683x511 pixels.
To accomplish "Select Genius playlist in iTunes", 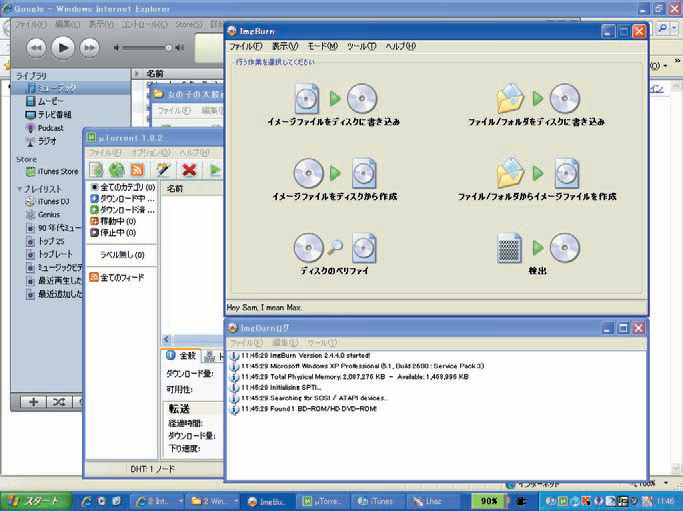I will point(43,215).
